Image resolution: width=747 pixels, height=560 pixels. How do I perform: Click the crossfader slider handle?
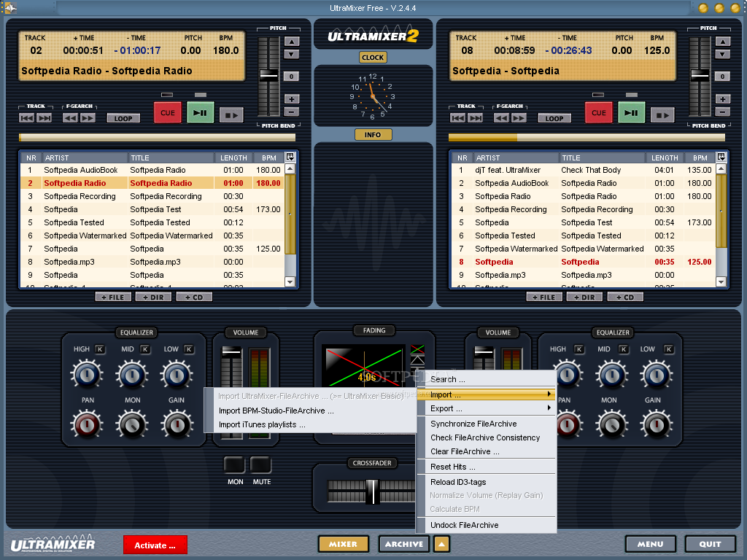pos(371,491)
